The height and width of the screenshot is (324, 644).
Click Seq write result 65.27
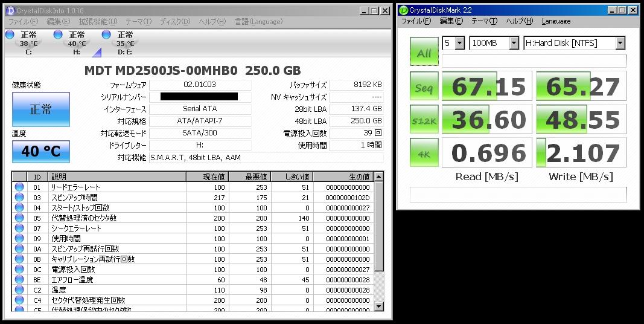[581, 86]
